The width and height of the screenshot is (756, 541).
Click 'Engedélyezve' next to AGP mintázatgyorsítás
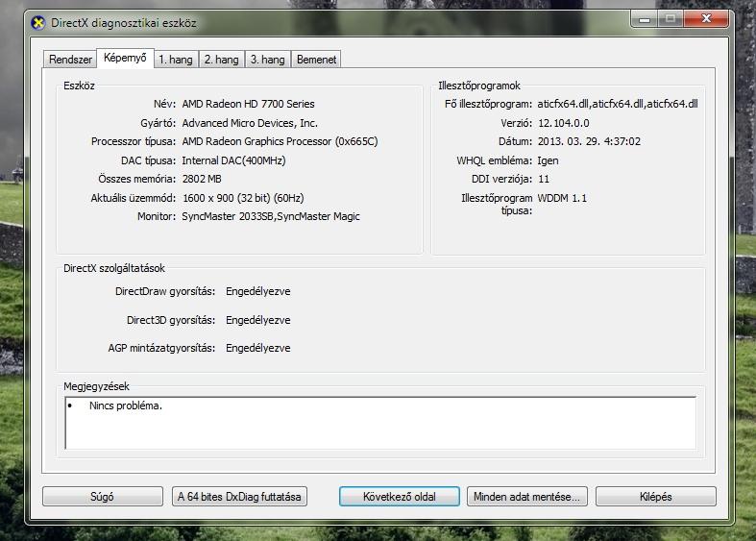point(258,348)
